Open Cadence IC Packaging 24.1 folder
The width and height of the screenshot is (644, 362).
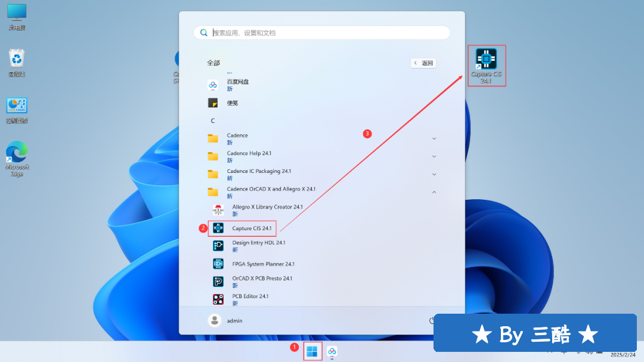322,174
